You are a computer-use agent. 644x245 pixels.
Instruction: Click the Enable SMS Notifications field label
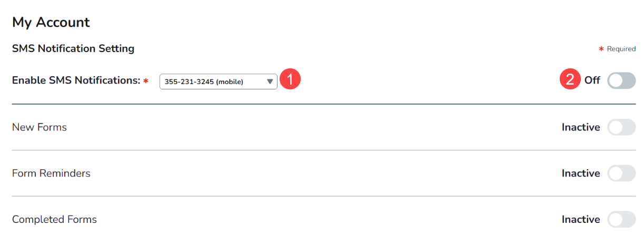[x=76, y=80]
